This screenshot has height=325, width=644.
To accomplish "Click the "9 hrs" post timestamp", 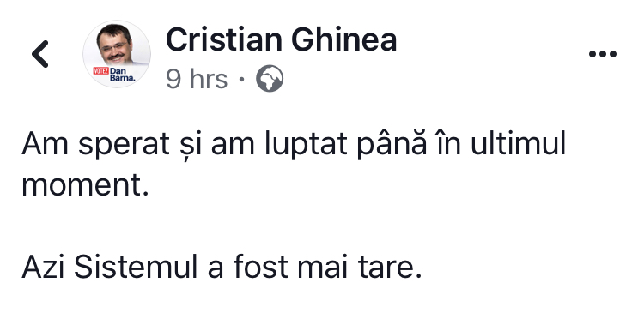I will (197, 79).
